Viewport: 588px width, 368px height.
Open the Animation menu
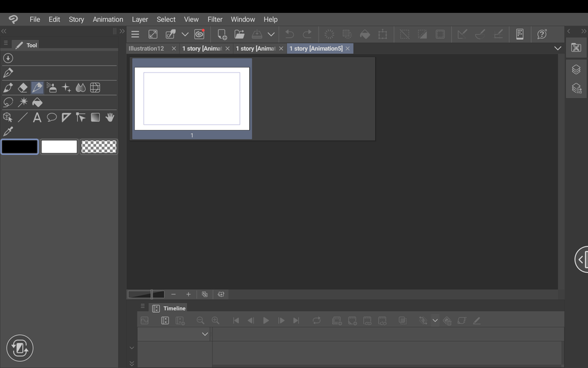[x=108, y=19]
